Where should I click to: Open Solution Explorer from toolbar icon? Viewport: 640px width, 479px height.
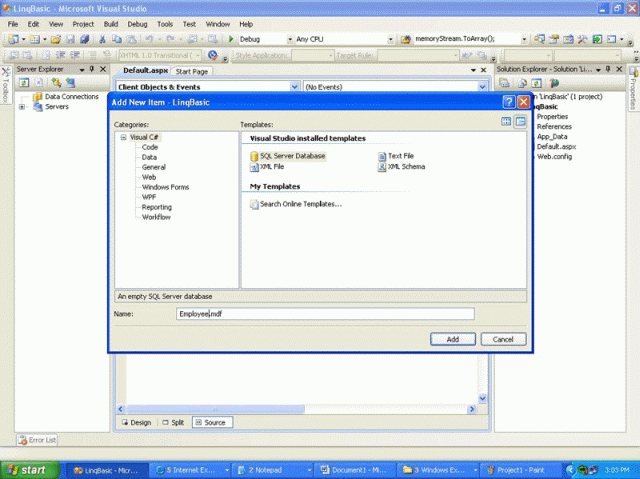(540, 39)
